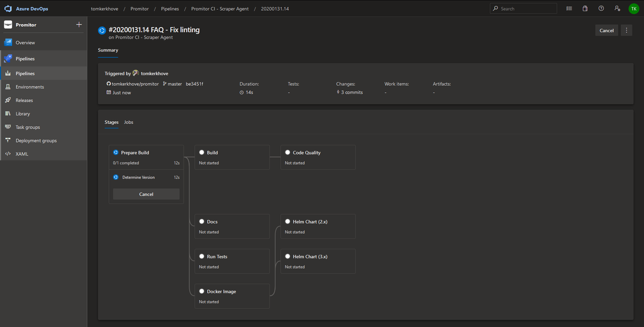Viewport: 644px width, 327px height.
Task: Cancel the pipeline run at top right
Action: tap(606, 31)
